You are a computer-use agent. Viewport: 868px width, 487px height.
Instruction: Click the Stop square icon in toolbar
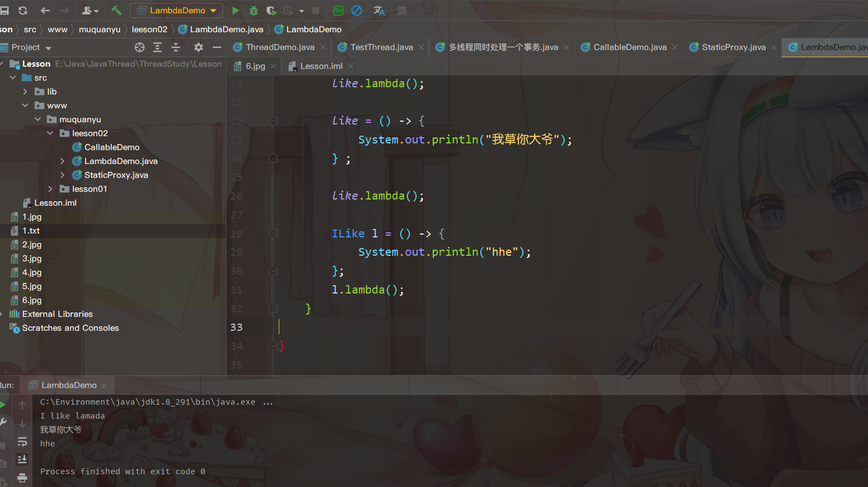pos(315,11)
